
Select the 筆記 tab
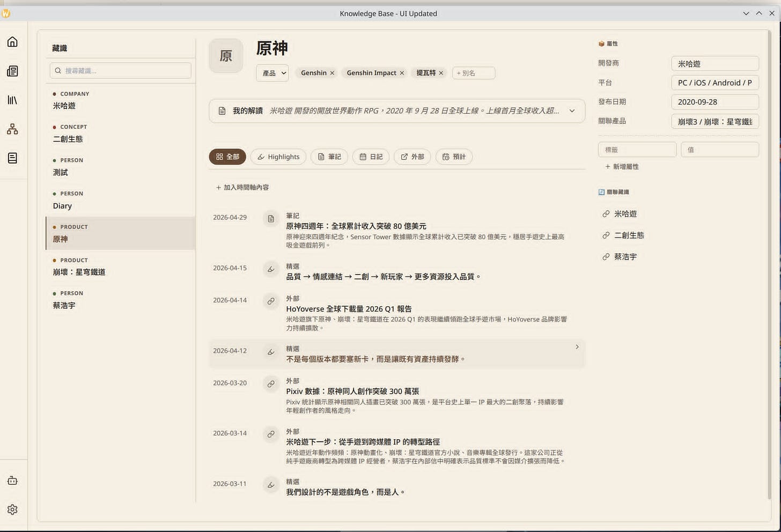tap(329, 157)
